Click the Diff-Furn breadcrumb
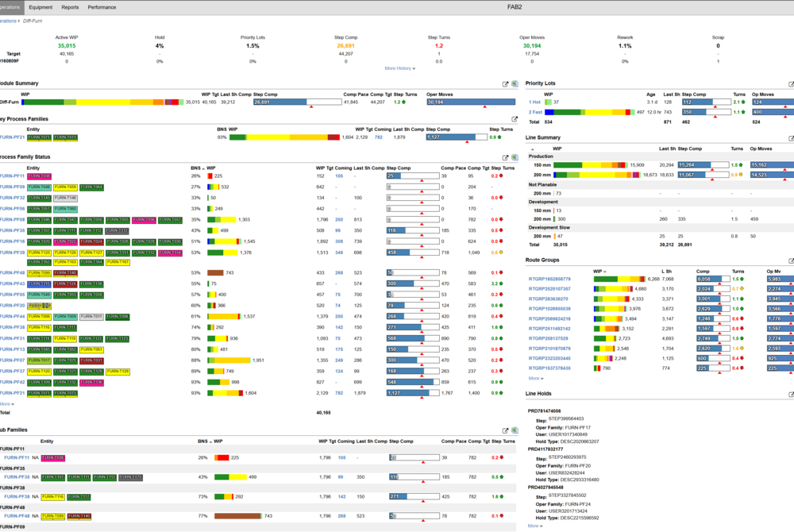The width and height of the screenshot is (794, 532). [x=33, y=21]
